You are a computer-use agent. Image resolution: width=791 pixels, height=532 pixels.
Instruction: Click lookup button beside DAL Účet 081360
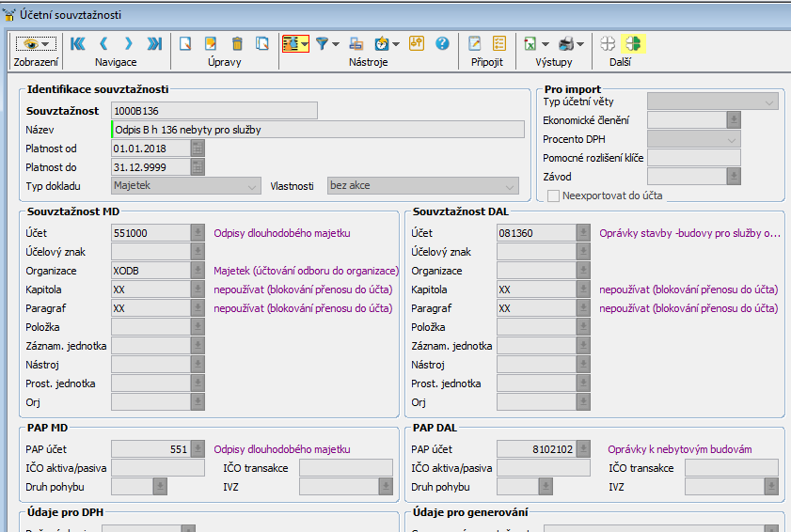tap(583, 233)
